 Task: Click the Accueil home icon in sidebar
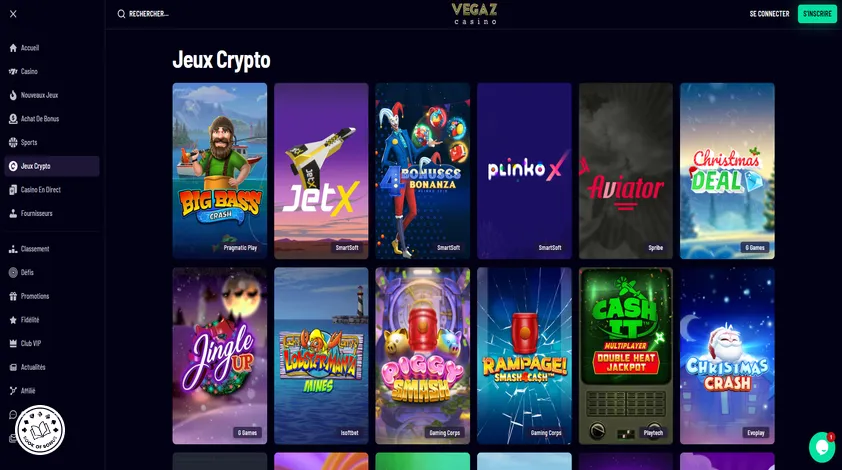coord(13,48)
